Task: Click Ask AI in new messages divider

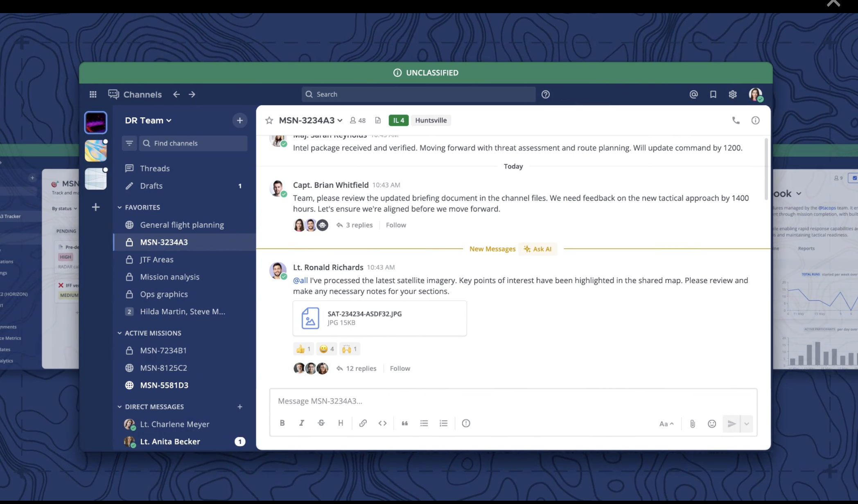Action: point(538,249)
